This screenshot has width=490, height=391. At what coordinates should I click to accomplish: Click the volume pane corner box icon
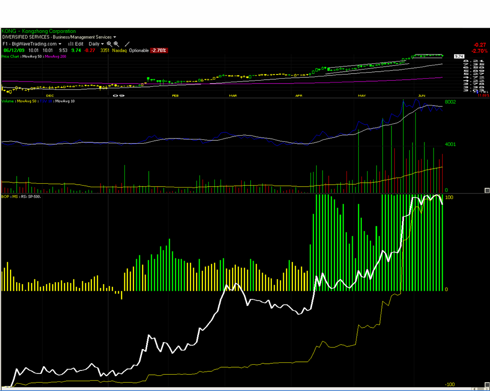[487, 190]
